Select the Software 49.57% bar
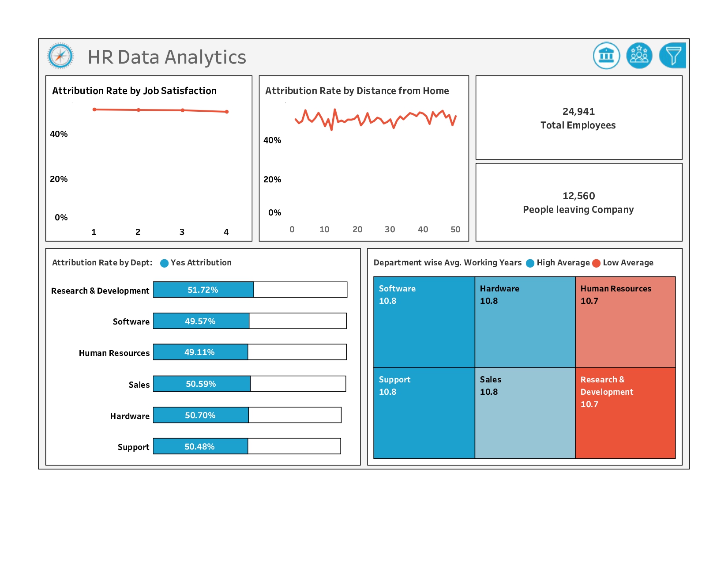Viewport: 728px width, 563px height. point(201,321)
